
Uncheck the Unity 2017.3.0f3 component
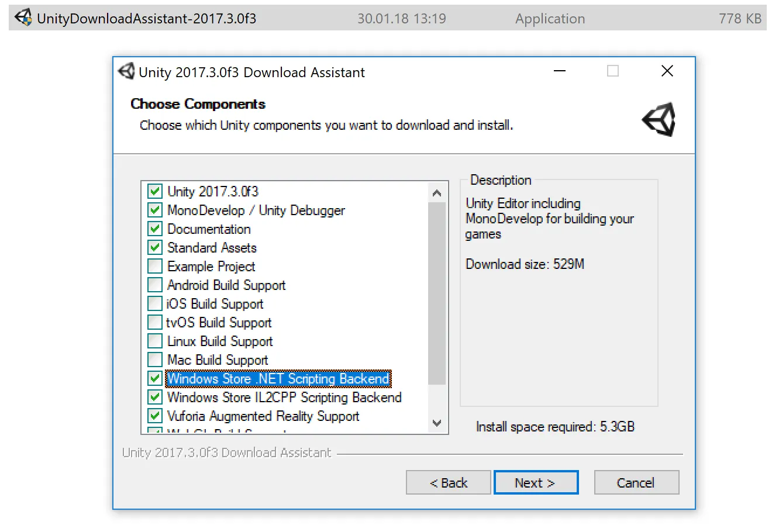pyautogui.click(x=155, y=191)
